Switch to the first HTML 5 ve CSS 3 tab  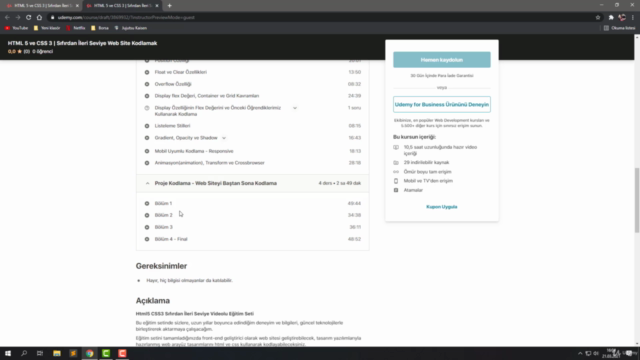tap(42, 6)
